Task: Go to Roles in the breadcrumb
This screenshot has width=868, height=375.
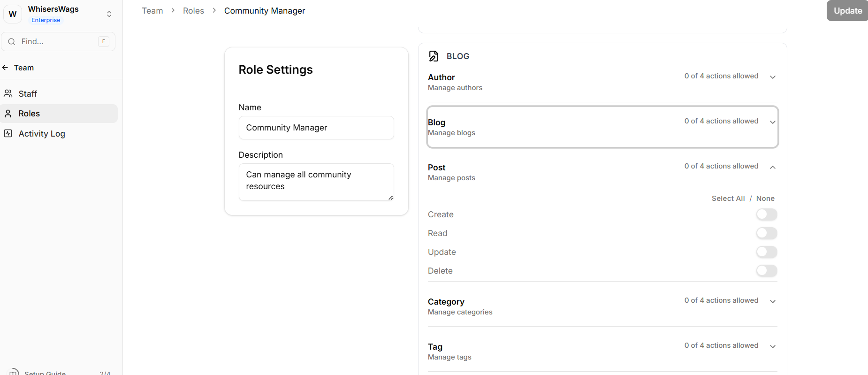Action: tap(193, 11)
